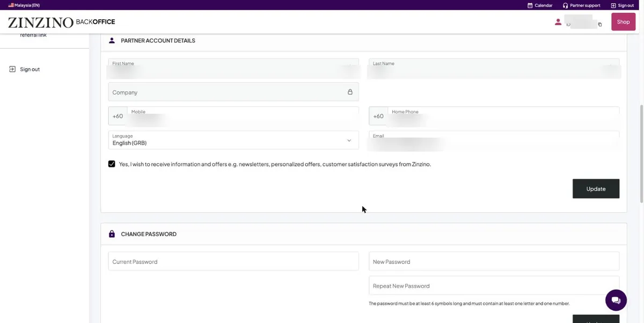Screen dimensions: 644x323
Task: Click the lock icon in Company field
Action: point(350,92)
